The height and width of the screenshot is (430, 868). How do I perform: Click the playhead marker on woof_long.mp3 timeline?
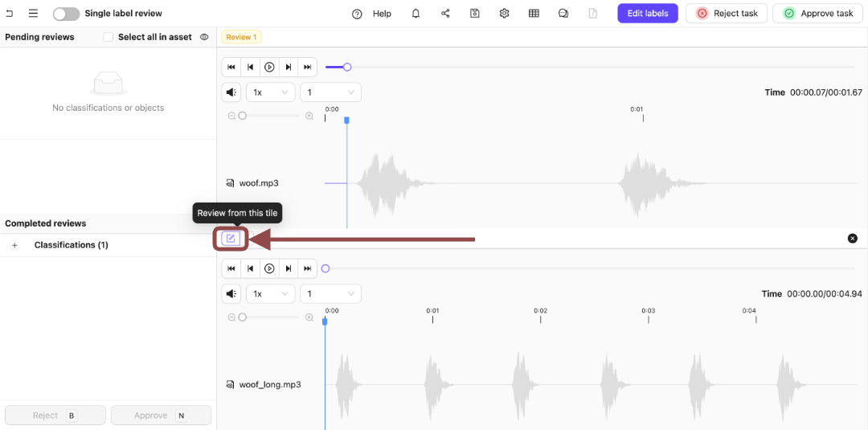click(325, 321)
